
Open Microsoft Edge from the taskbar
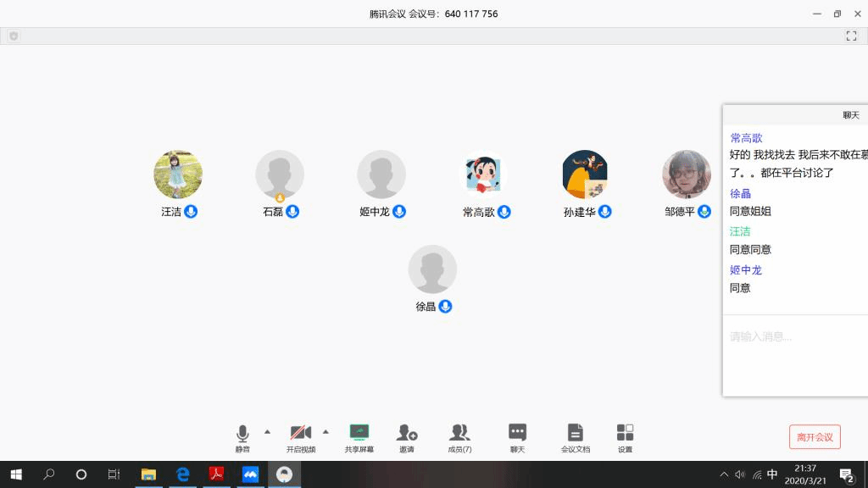pos(182,474)
